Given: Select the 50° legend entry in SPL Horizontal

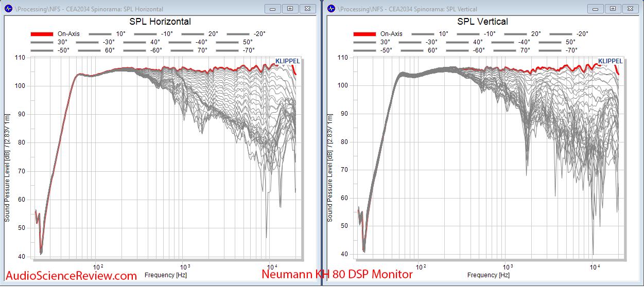Looking at the screenshot, I should [x=235, y=42].
